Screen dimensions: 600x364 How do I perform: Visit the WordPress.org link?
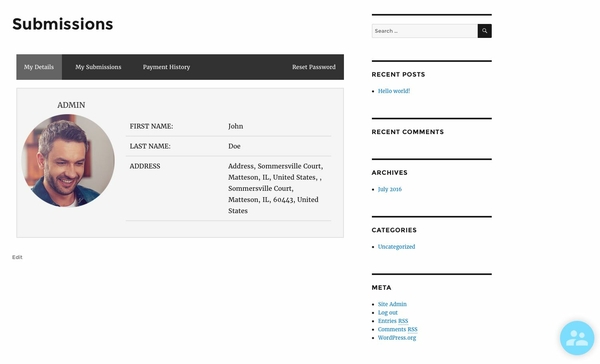[397, 338]
